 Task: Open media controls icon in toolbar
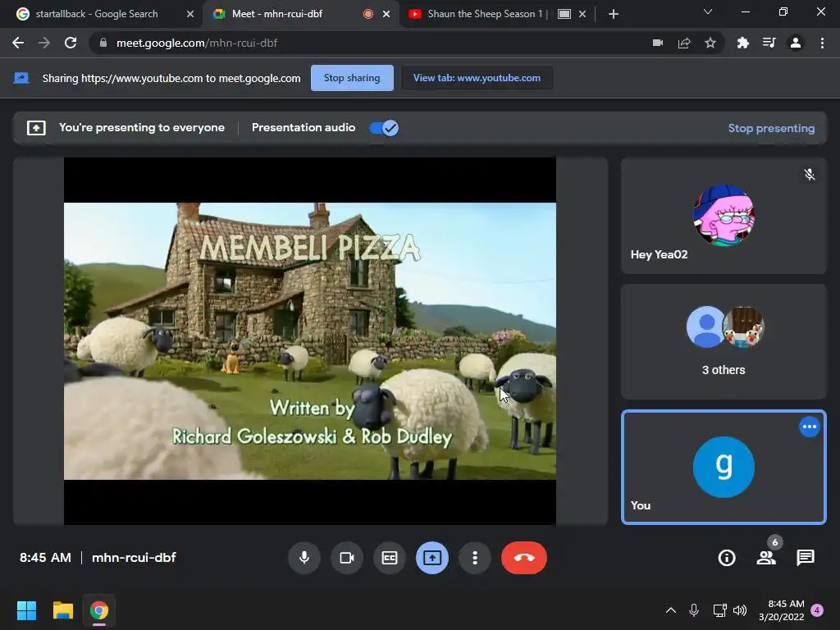point(769,43)
